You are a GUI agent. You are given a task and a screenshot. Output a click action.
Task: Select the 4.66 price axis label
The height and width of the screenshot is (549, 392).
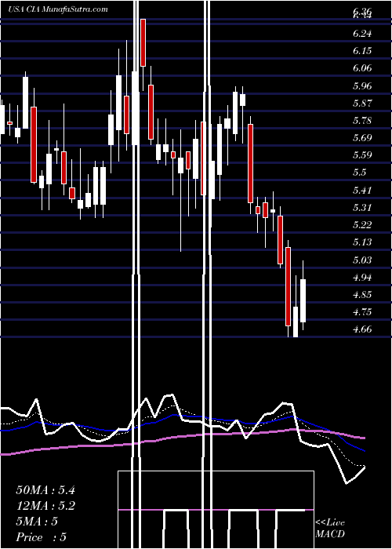click(x=362, y=329)
